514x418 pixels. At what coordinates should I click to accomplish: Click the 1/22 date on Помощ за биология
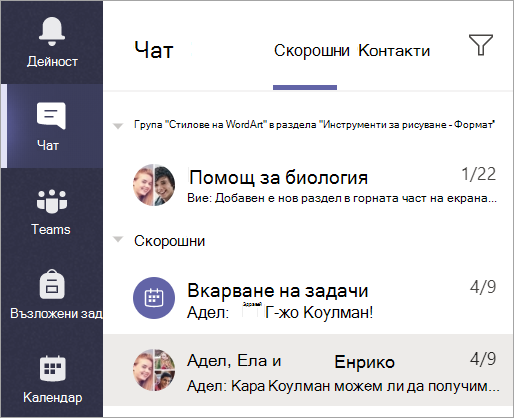tap(479, 174)
